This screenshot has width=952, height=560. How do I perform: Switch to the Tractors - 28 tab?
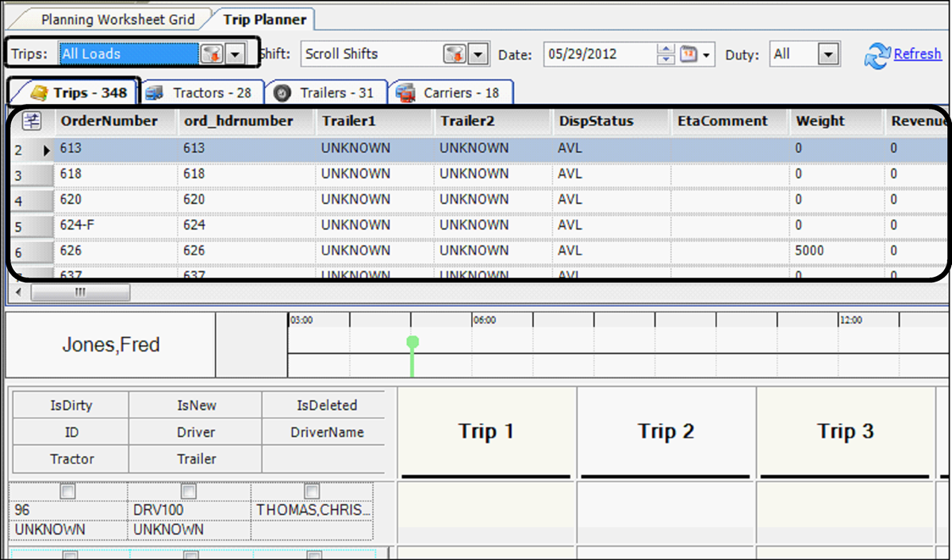[x=202, y=93]
